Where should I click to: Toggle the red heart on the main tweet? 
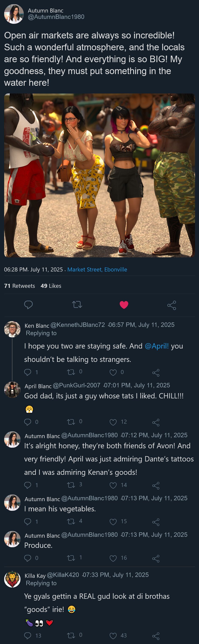click(x=124, y=305)
